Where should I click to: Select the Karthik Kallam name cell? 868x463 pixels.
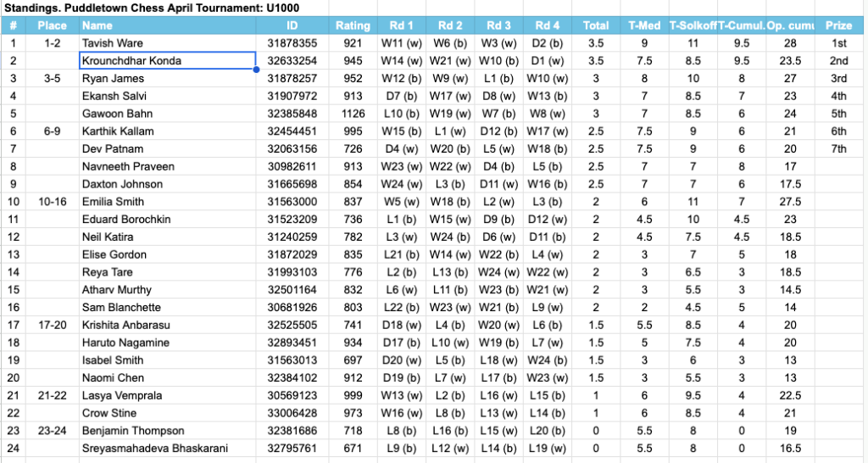(167, 131)
